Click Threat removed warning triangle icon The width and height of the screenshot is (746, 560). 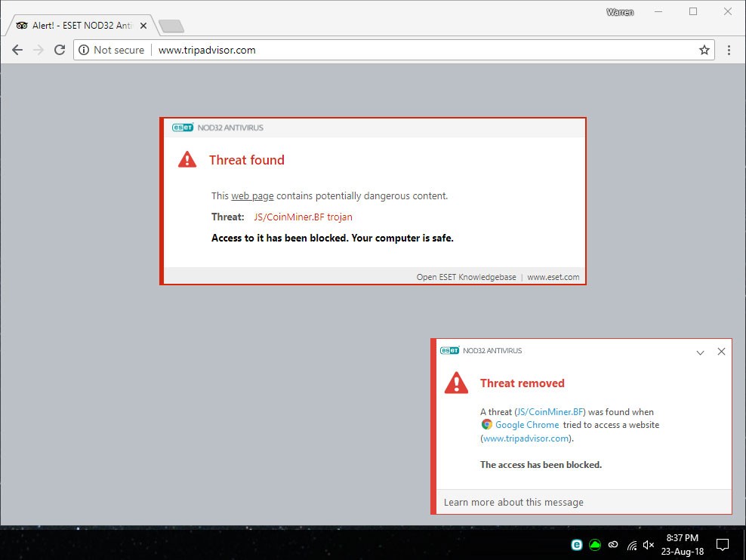click(x=456, y=383)
